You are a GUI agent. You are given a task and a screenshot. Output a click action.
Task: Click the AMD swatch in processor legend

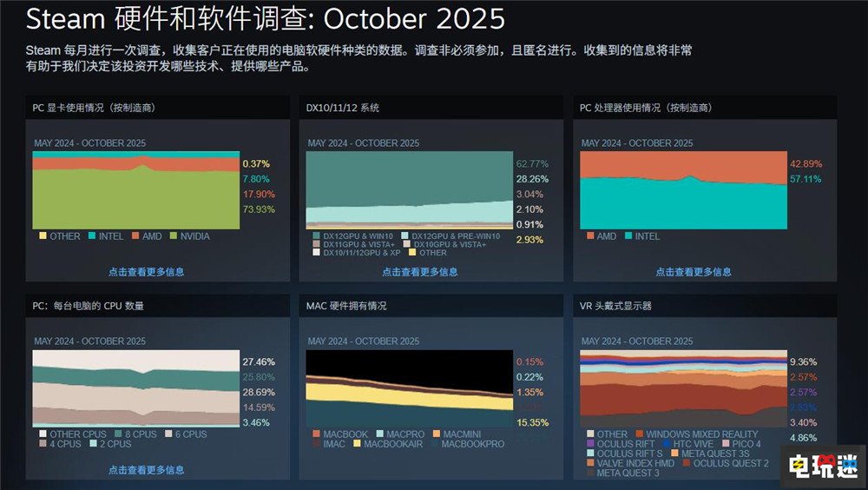pos(590,236)
